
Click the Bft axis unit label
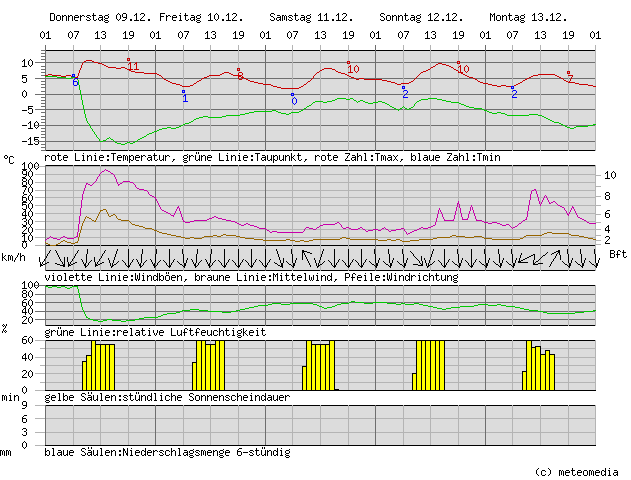pos(617,255)
